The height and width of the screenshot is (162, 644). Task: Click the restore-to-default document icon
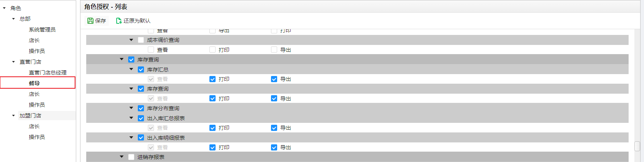pos(119,21)
